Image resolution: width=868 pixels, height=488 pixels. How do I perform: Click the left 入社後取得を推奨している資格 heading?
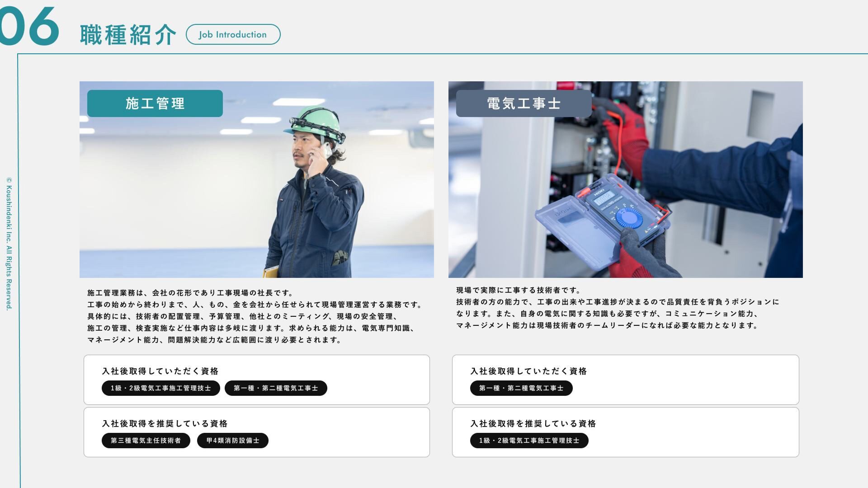click(x=165, y=423)
